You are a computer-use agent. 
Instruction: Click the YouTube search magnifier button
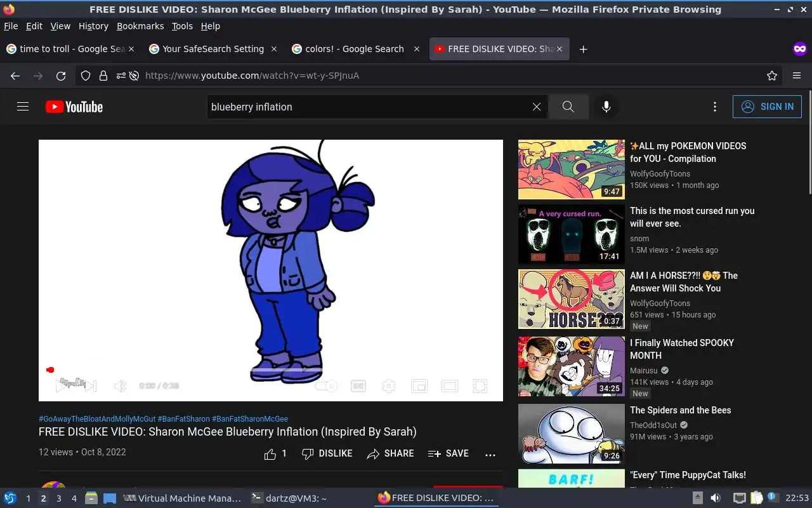(x=568, y=107)
